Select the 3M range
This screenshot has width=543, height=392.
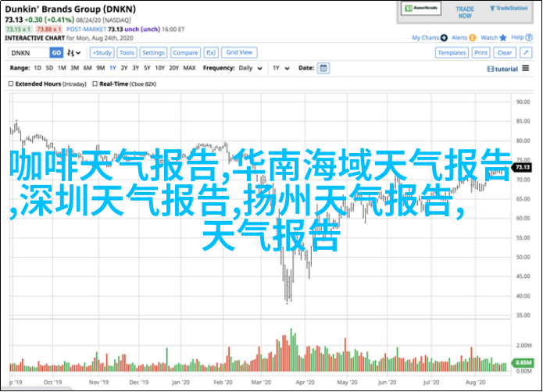tap(75, 68)
